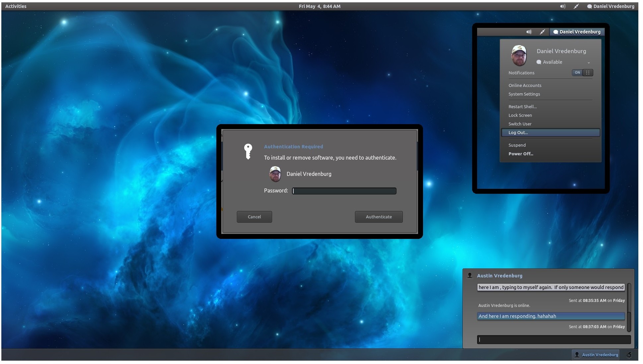Viewport: 643px width, 364px height.
Task: Click the Austin Vredenburg chat header name
Action: 500,275
